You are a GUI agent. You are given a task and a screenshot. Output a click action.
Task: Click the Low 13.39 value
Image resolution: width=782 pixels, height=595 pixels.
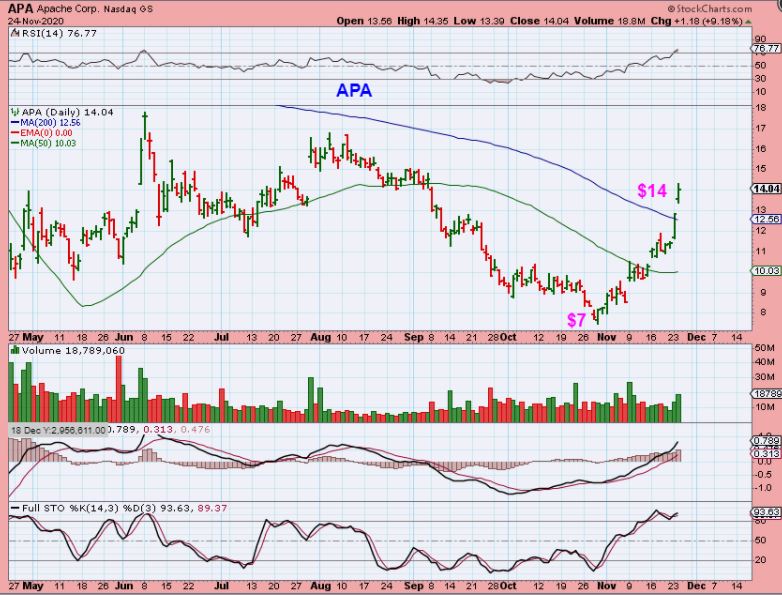pos(479,21)
